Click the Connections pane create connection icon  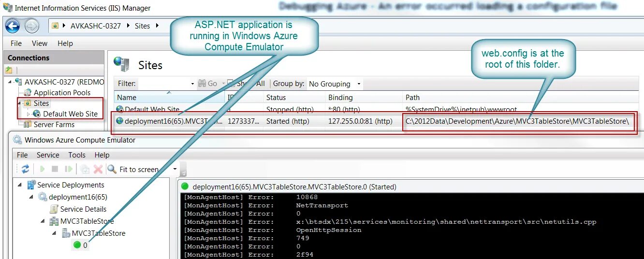pyautogui.click(x=9, y=70)
